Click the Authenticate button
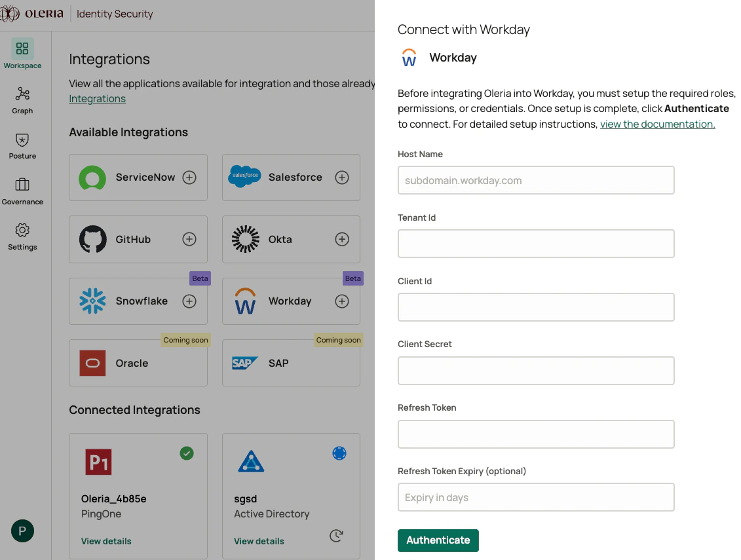Image resolution: width=741 pixels, height=560 pixels. 438,540
